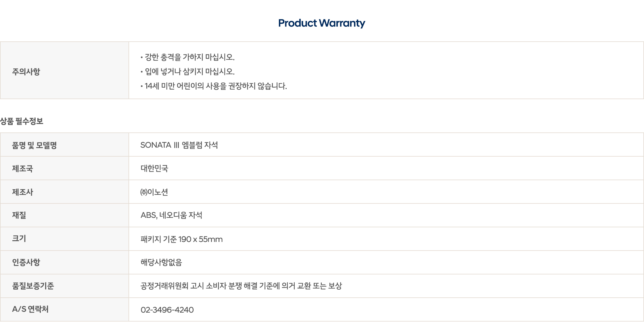The height and width of the screenshot is (329, 644).
Task: Select the 인증사항 row label
Action: click(26, 262)
